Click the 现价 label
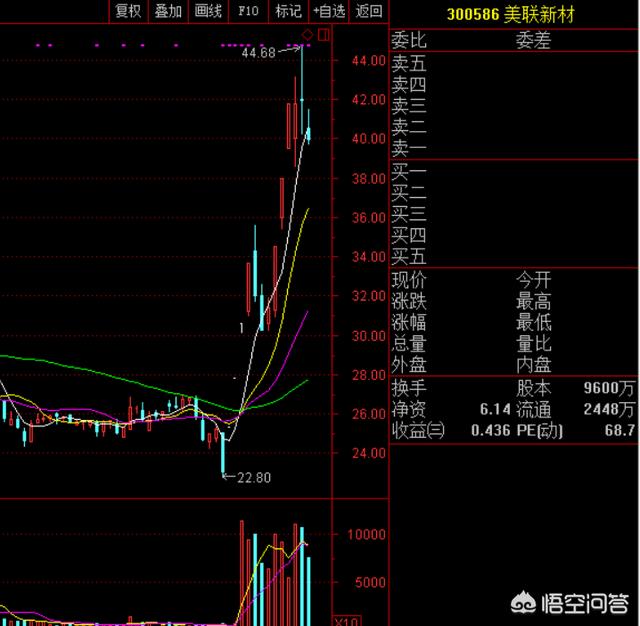Image resolution: width=640 pixels, height=626 pixels. 409,280
